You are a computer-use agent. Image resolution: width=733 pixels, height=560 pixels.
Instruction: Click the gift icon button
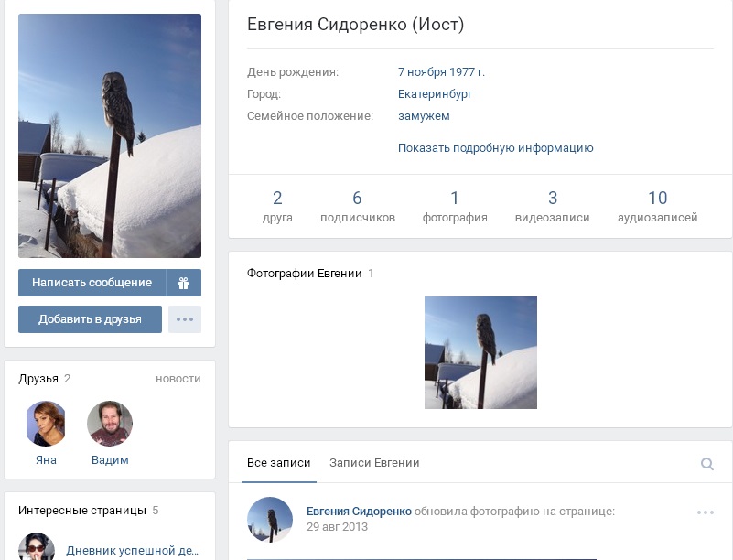(x=183, y=283)
